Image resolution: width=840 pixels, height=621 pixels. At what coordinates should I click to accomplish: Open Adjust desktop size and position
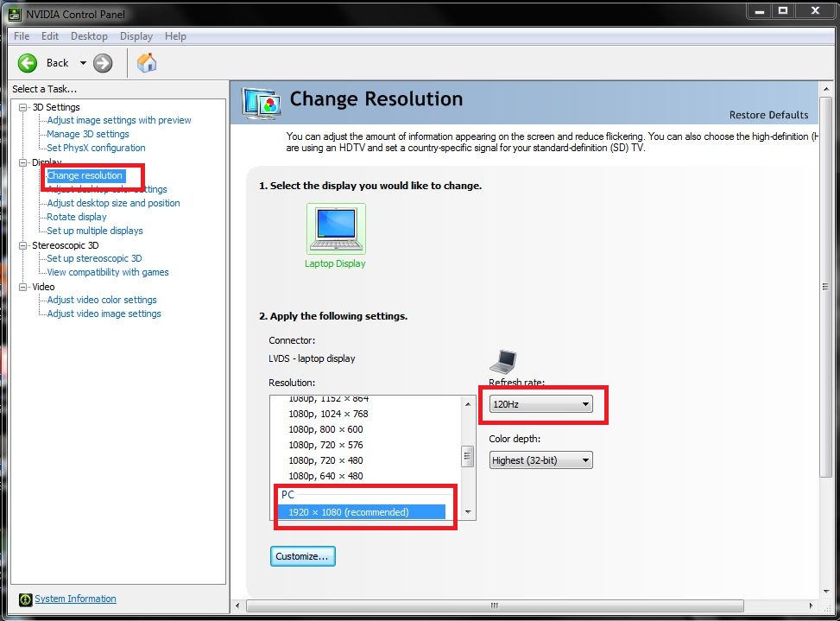(114, 203)
